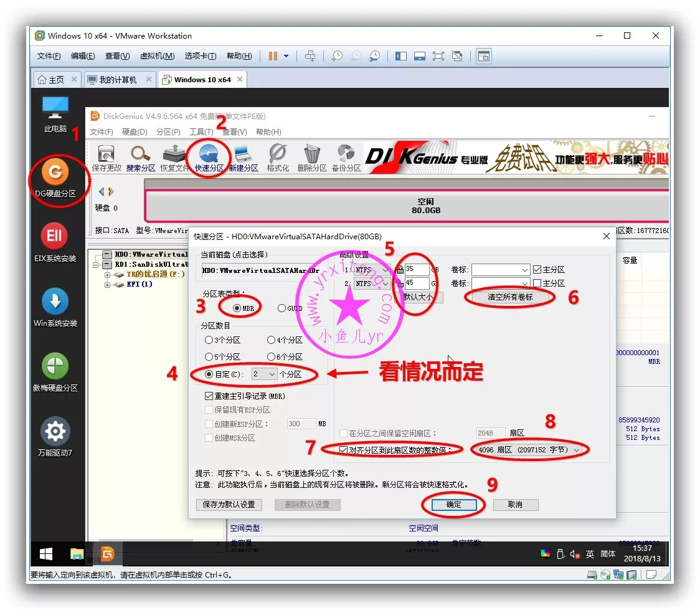Switch to the 我的计算机 tab
This screenshot has height=610, width=700.
pyautogui.click(x=118, y=80)
